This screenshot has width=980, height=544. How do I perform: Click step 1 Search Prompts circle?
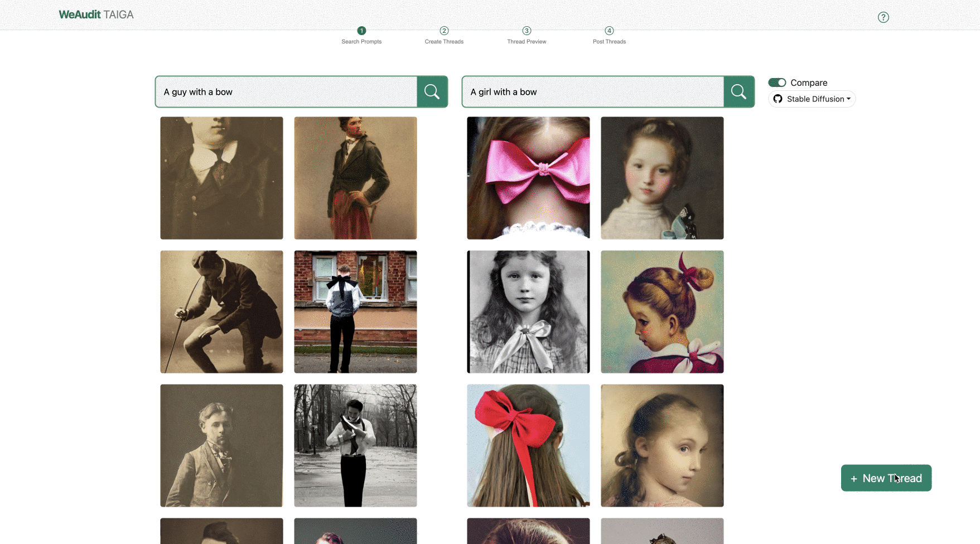click(361, 31)
